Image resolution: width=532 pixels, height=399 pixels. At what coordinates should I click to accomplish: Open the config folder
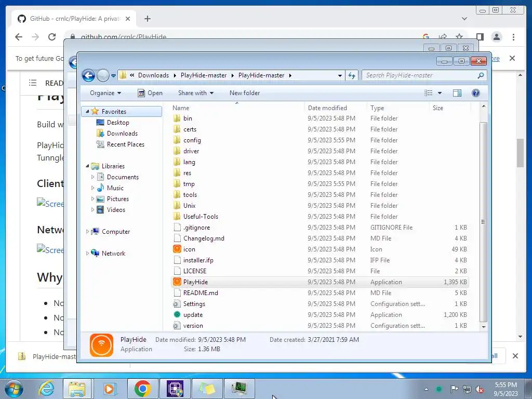click(192, 140)
